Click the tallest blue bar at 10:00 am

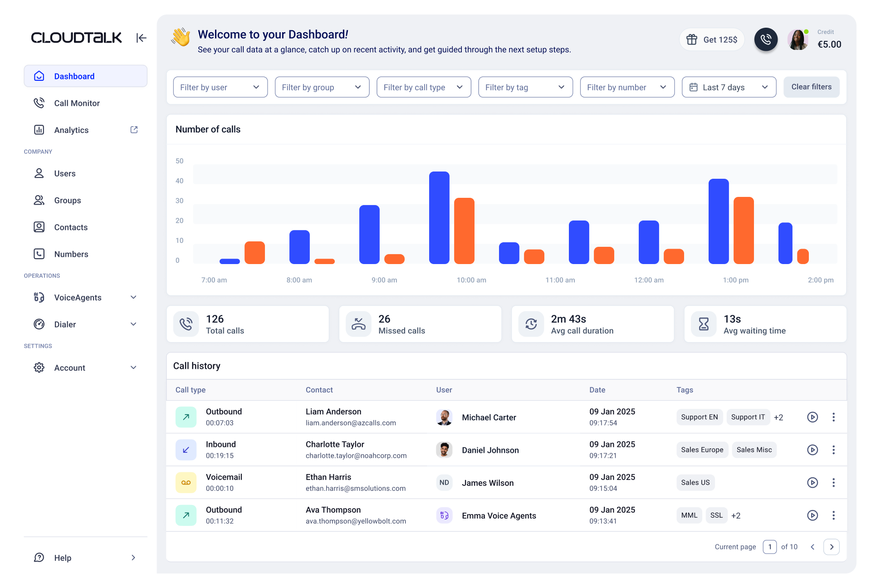coord(439,218)
